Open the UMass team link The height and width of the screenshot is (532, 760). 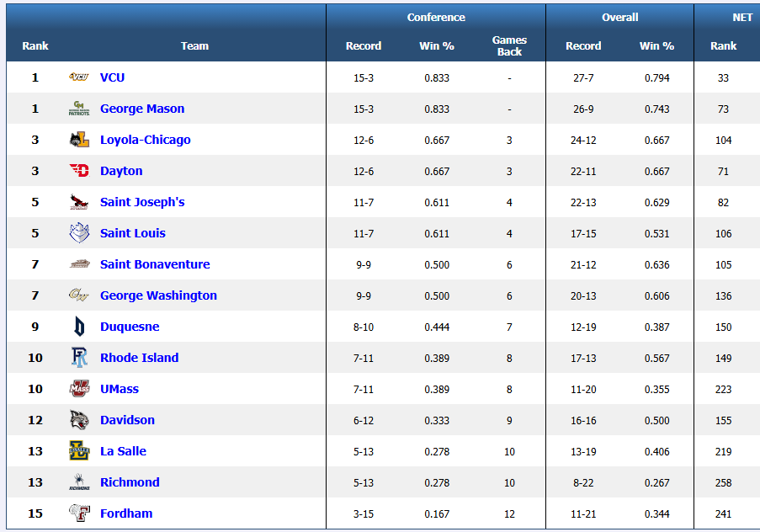[120, 389]
